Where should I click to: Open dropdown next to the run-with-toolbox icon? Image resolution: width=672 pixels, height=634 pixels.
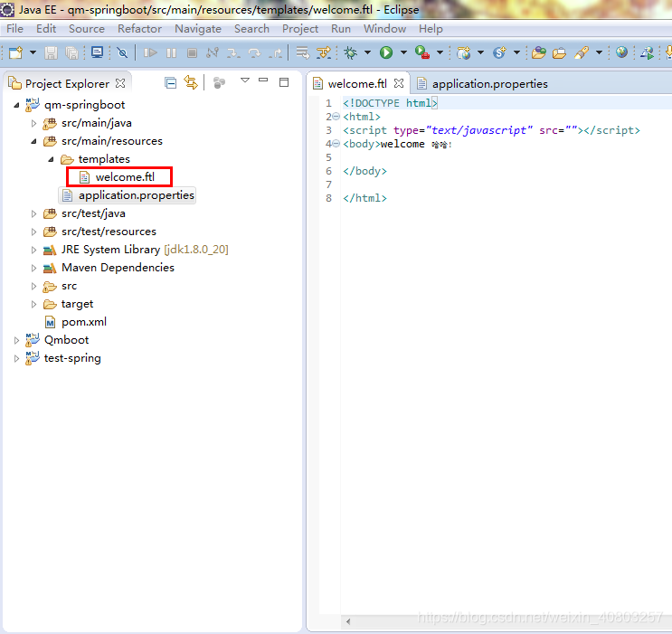(x=440, y=52)
